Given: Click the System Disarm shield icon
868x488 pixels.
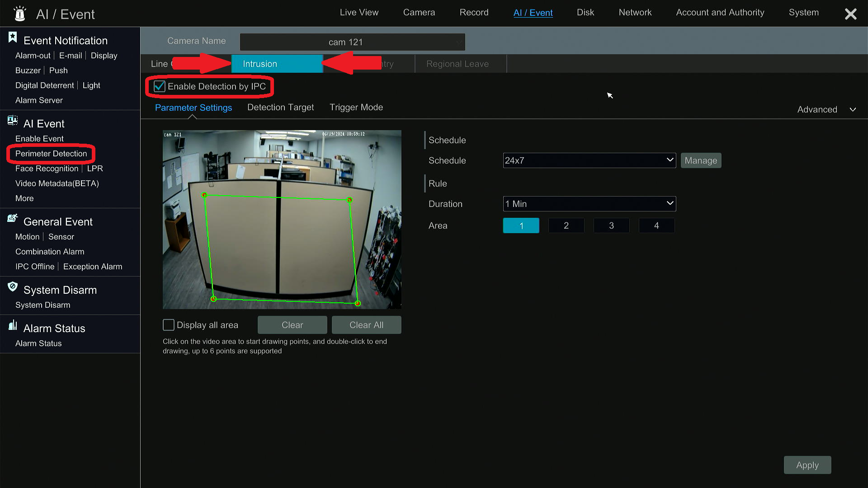Looking at the screenshot, I should (x=12, y=286).
